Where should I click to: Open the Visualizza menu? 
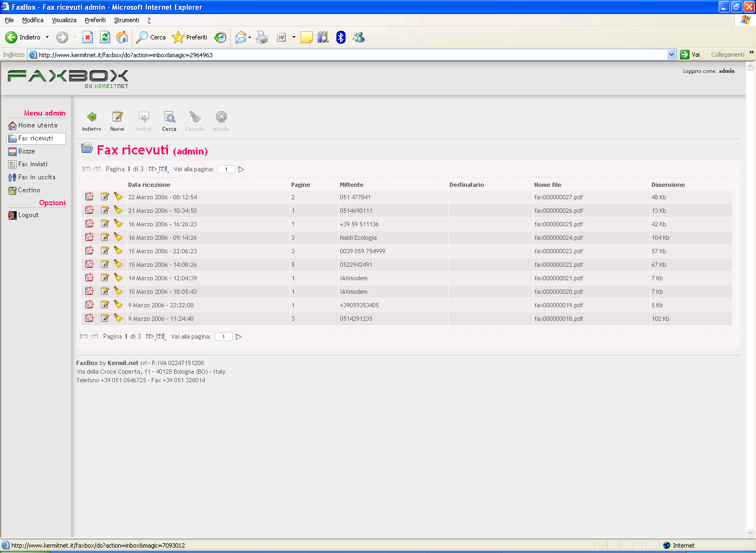click(64, 20)
